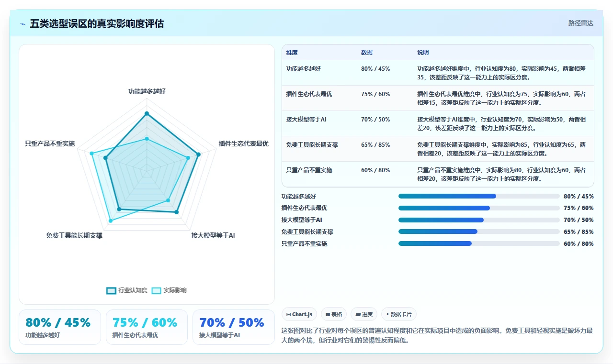Click the 70% / 50% stat card
613x364 pixels.
click(x=234, y=327)
